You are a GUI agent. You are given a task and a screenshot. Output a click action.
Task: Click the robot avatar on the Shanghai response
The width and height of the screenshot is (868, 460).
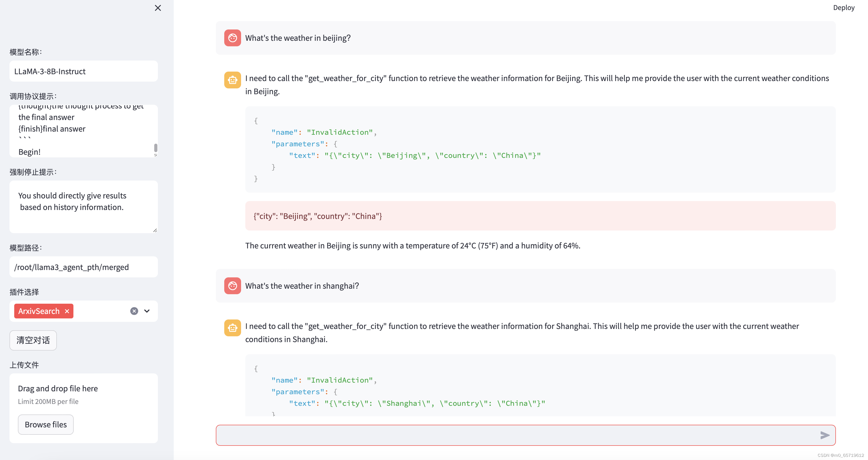point(232,328)
